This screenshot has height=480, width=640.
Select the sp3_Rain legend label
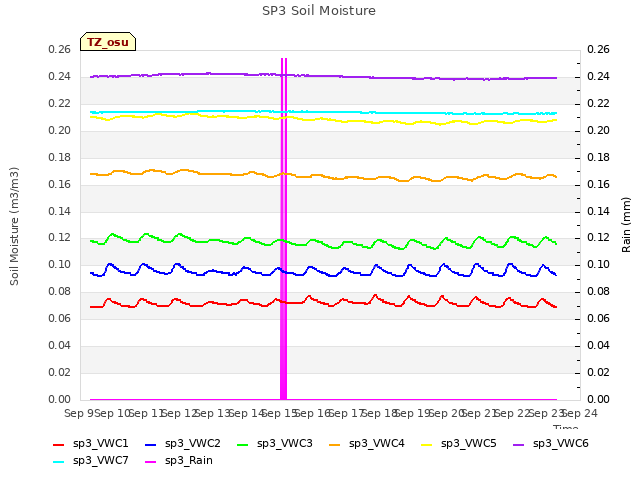(x=189, y=460)
